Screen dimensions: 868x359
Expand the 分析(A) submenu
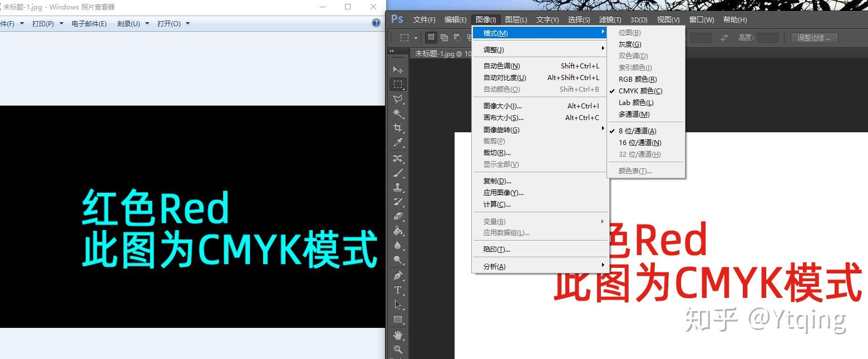point(540,267)
